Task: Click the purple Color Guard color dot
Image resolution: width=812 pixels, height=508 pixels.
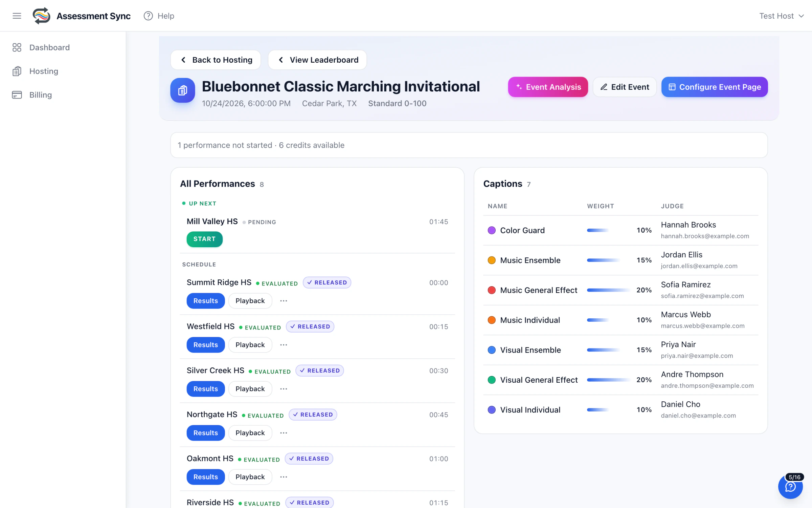Action: click(x=492, y=230)
